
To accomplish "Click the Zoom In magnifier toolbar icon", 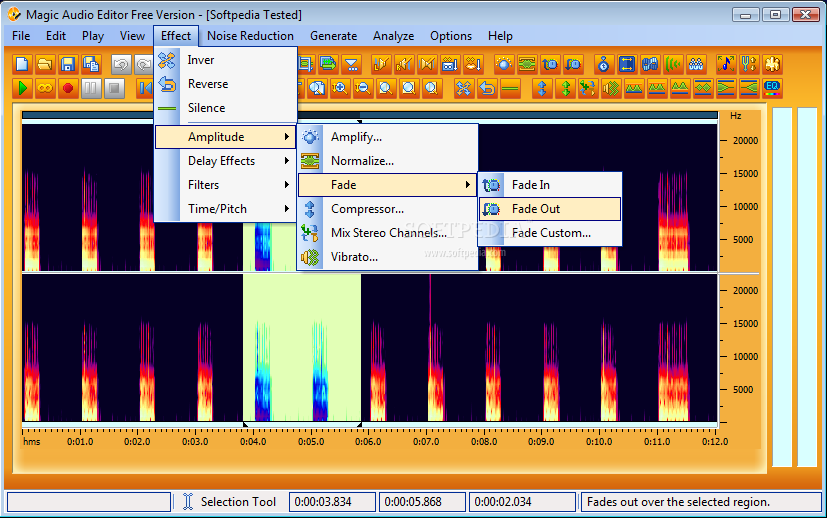I will point(340,88).
